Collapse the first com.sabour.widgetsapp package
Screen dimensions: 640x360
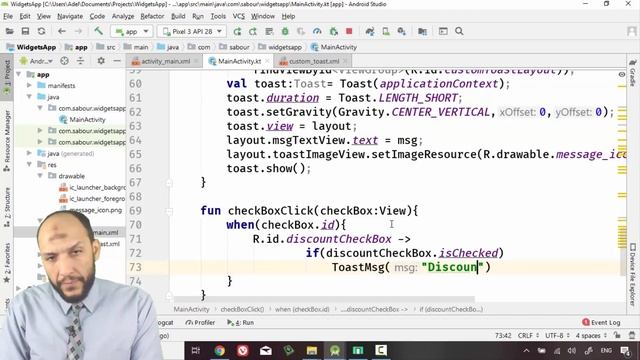point(40,108)
